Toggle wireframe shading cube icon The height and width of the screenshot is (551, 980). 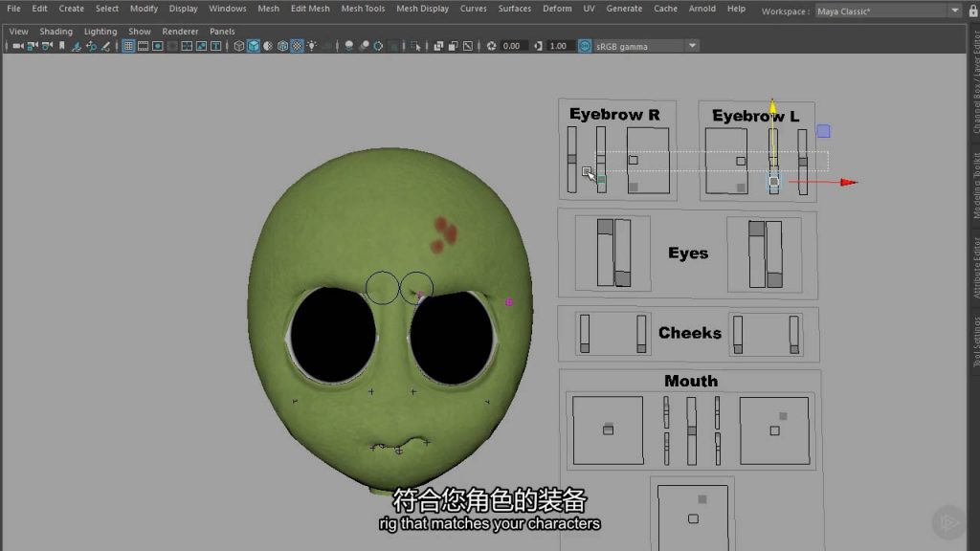tap(238, 46)
